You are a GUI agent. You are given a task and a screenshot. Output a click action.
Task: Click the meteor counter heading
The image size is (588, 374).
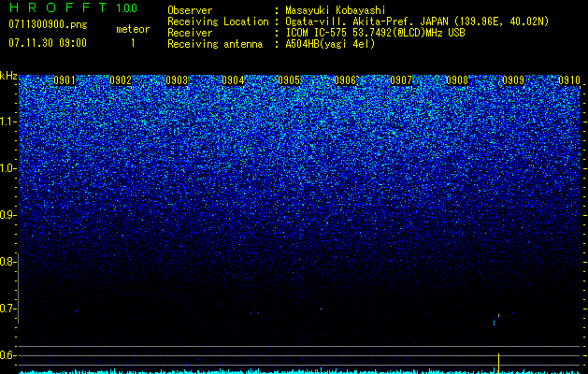click(x=133, y=29)
